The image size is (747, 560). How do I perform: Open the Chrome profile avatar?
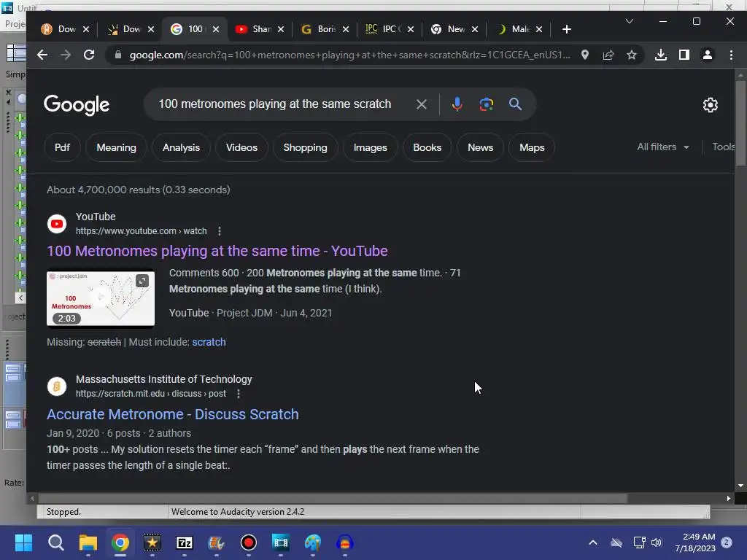click(708, 55)
